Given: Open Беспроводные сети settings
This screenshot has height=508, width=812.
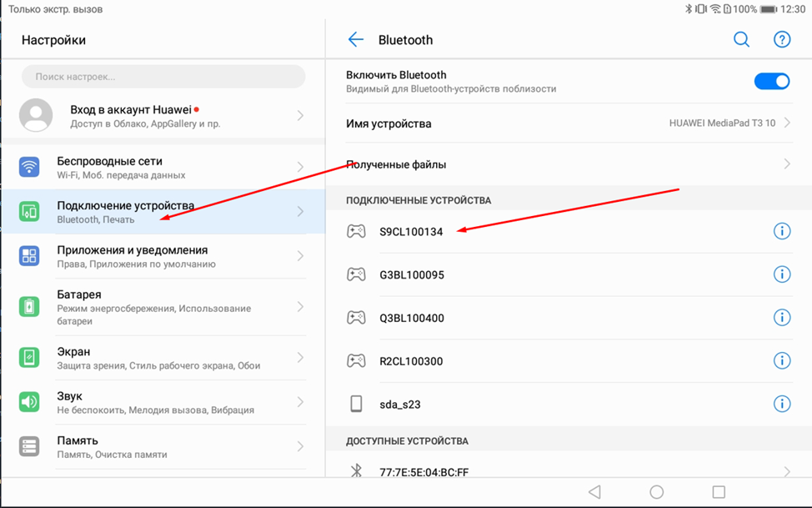Looking at the screenshot, I should point(163,167).
